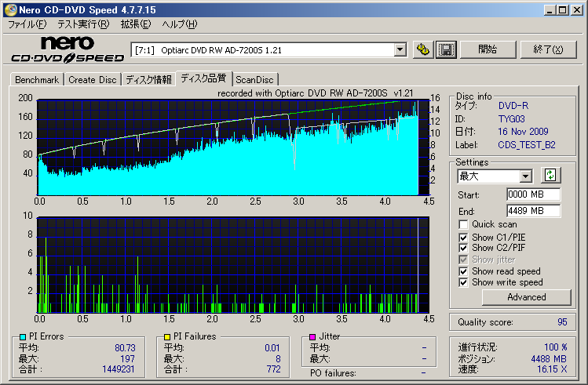Maximize the Nero CD-DVD Speed window
588x385 pixels.
tap(563, 10)
